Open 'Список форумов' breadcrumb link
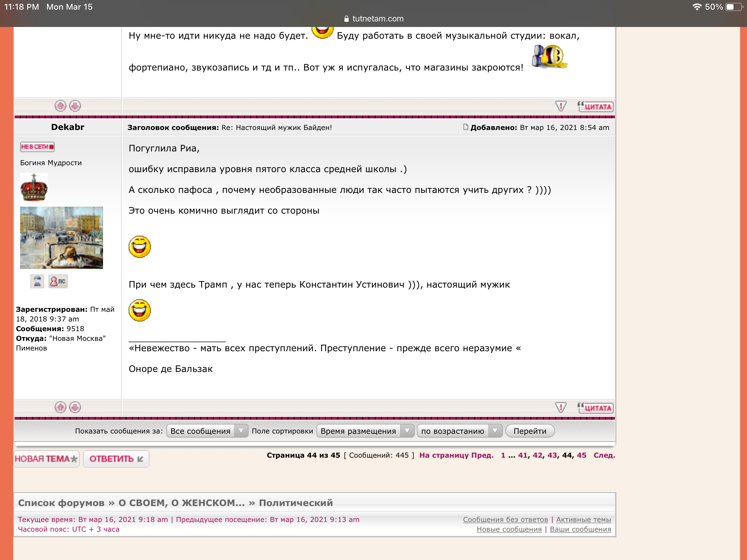The height and width of the screenshot is (560, 747). pyautogui.click(x=61, y=503)
